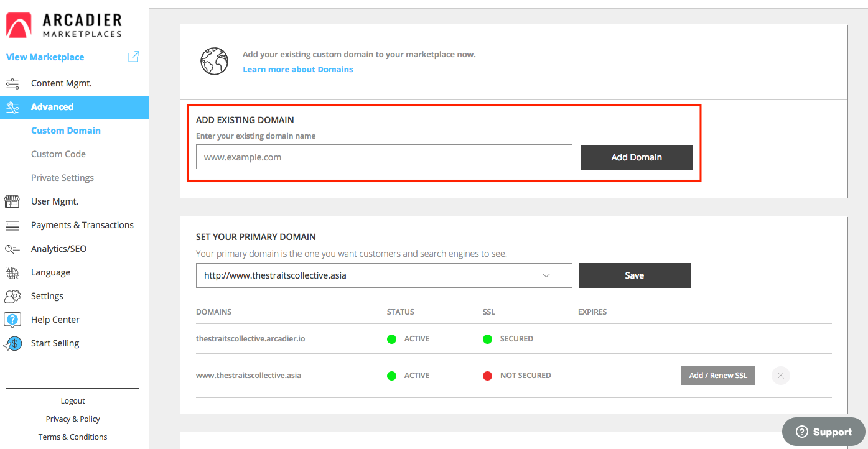868x449 pixels.
Task: Open the Custom Code submenu item
Action: pyautogui.click(x=58, y=154)
